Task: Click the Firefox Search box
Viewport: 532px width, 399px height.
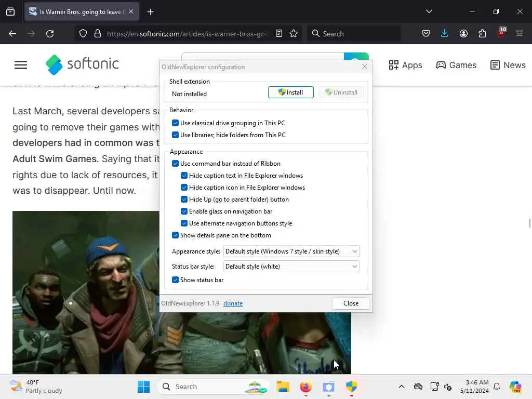Action: [354, 34]
